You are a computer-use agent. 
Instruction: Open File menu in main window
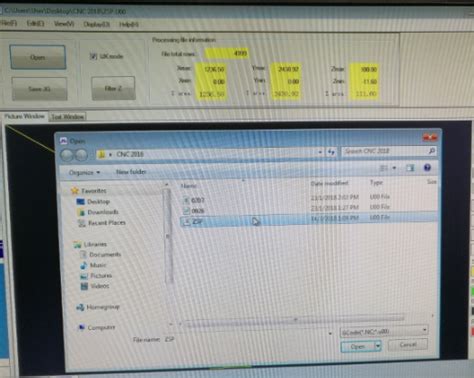[9, 23]
